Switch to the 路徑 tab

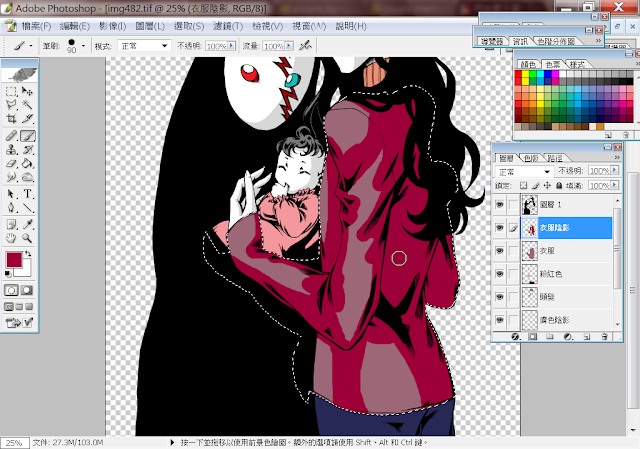(555, 158)
